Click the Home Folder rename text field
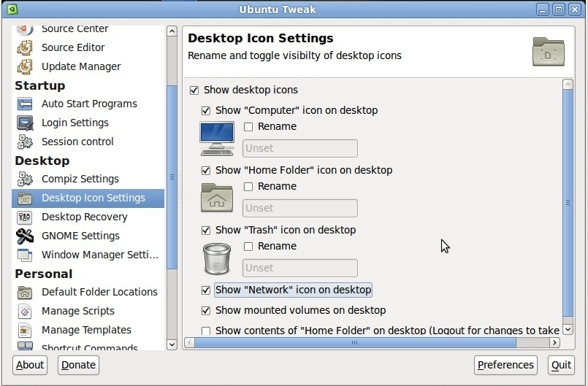 [299, 208]
